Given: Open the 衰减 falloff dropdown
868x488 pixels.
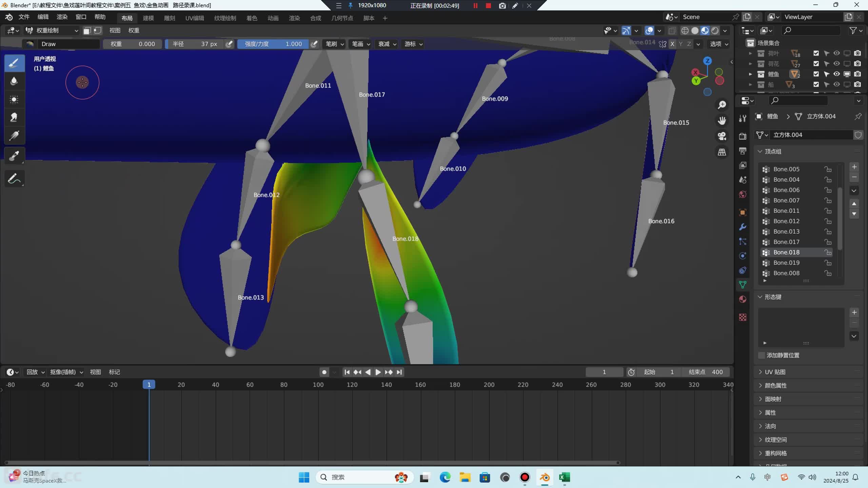Looking at the screenshot, I should click(x=387, y=44).
